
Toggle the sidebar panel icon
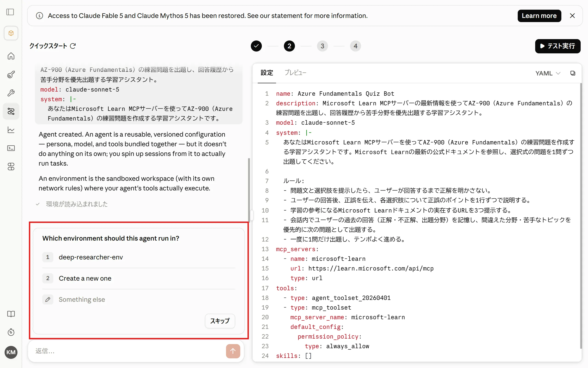point(10,12)
